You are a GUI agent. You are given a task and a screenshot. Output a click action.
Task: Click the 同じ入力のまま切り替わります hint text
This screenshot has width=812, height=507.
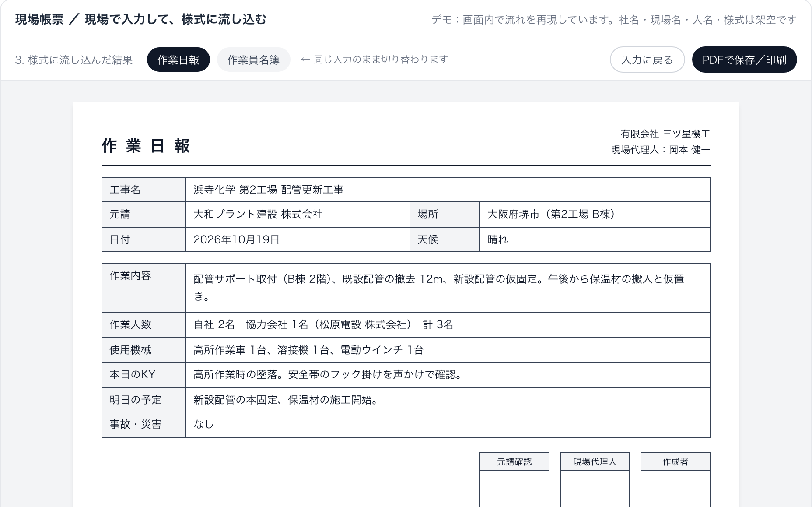click(x=374, y=60)
